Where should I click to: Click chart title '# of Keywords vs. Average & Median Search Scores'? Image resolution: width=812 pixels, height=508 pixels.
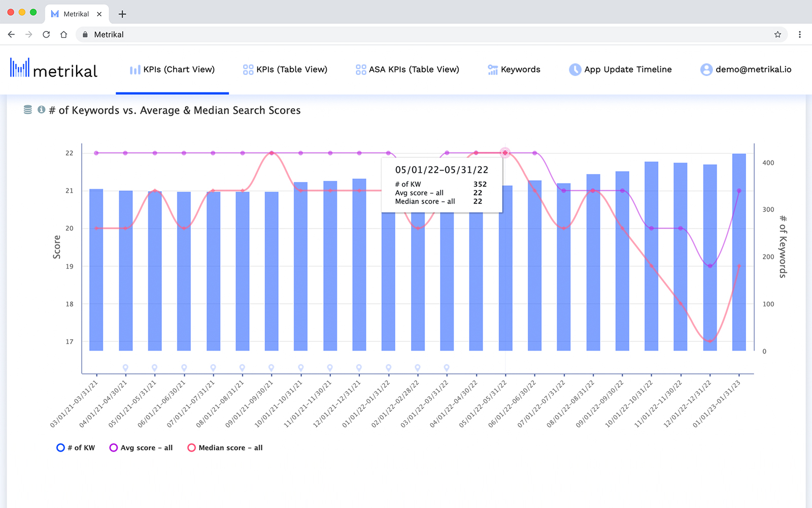coord(175,110)
